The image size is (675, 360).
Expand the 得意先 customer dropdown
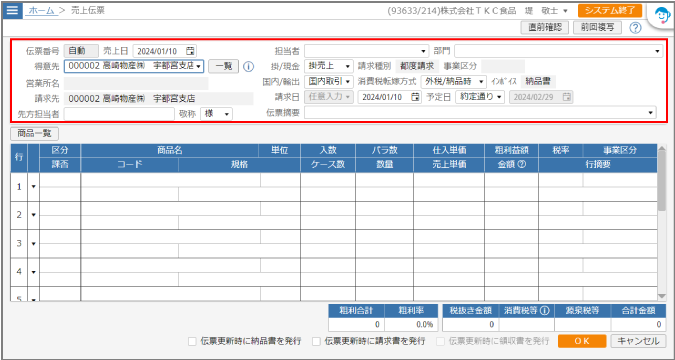tap(198, 67)
